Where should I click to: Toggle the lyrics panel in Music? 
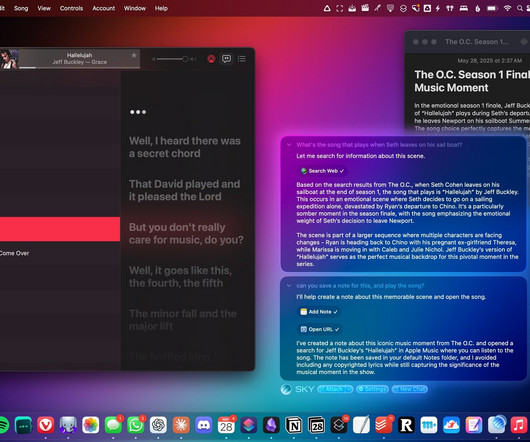226,59
